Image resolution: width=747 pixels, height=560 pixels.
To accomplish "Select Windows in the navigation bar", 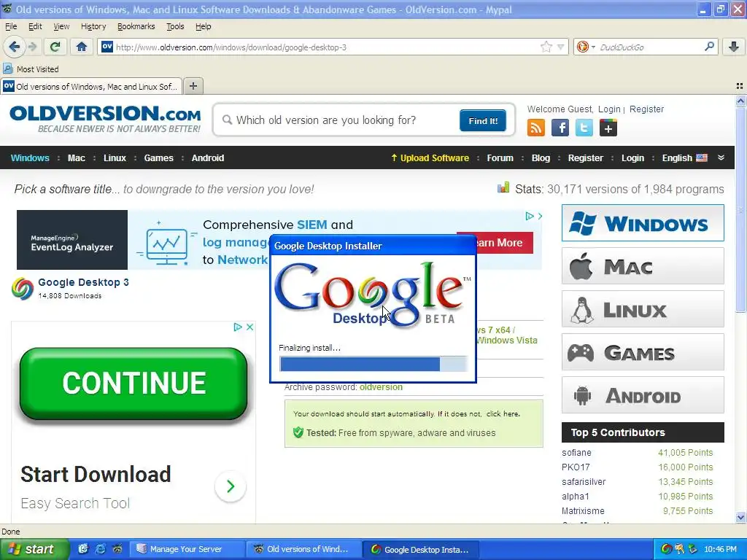I will tap(30, 158).
